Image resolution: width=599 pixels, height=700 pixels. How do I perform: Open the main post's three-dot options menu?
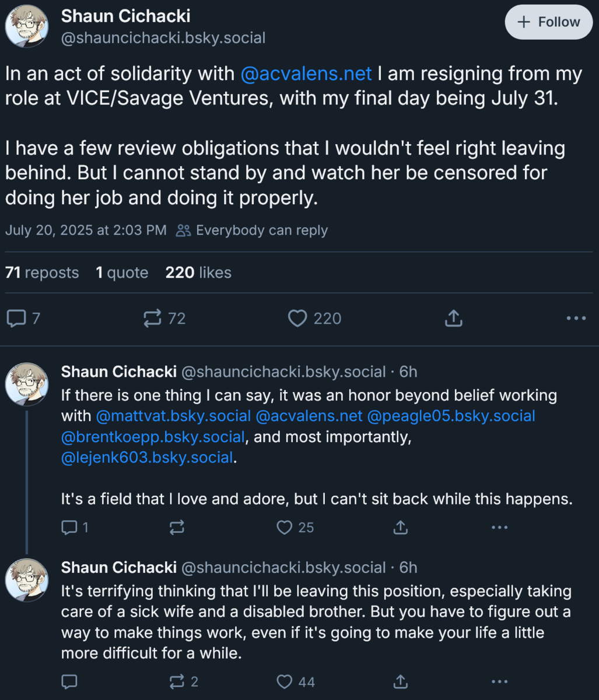(576, 318)
